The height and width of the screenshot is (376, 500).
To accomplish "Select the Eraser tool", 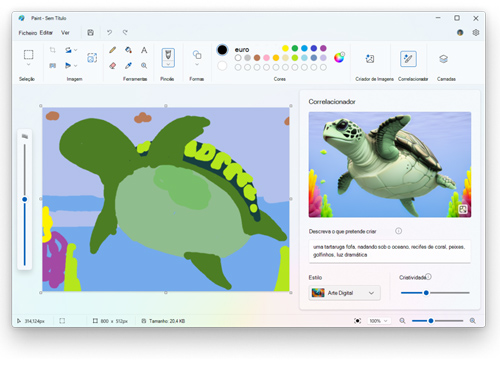I will tap(113, 66).
